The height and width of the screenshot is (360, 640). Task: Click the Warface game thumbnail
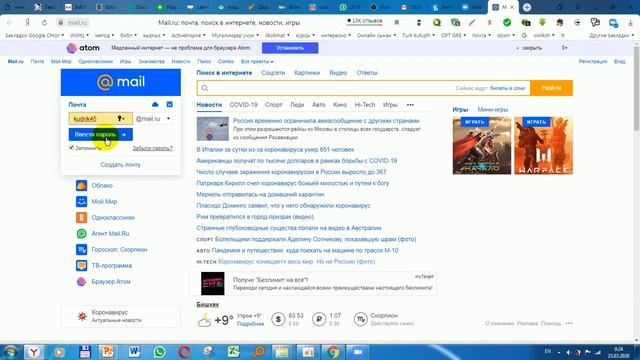[543, 146]
